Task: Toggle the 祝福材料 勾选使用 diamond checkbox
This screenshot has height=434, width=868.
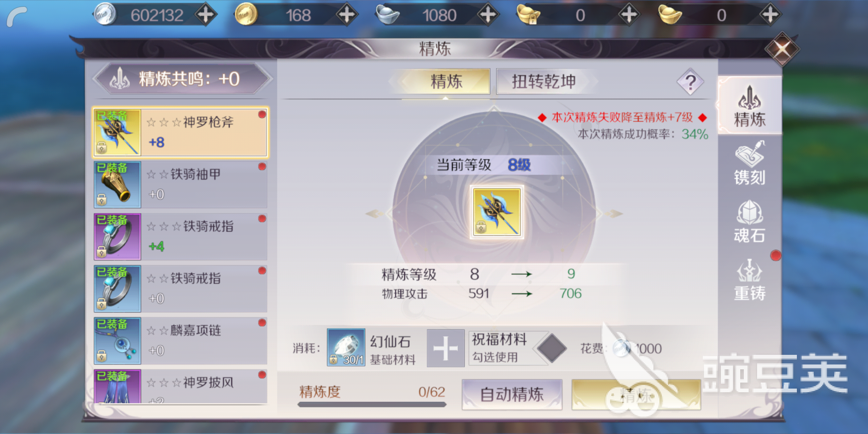Action: [x=552, y=348]
